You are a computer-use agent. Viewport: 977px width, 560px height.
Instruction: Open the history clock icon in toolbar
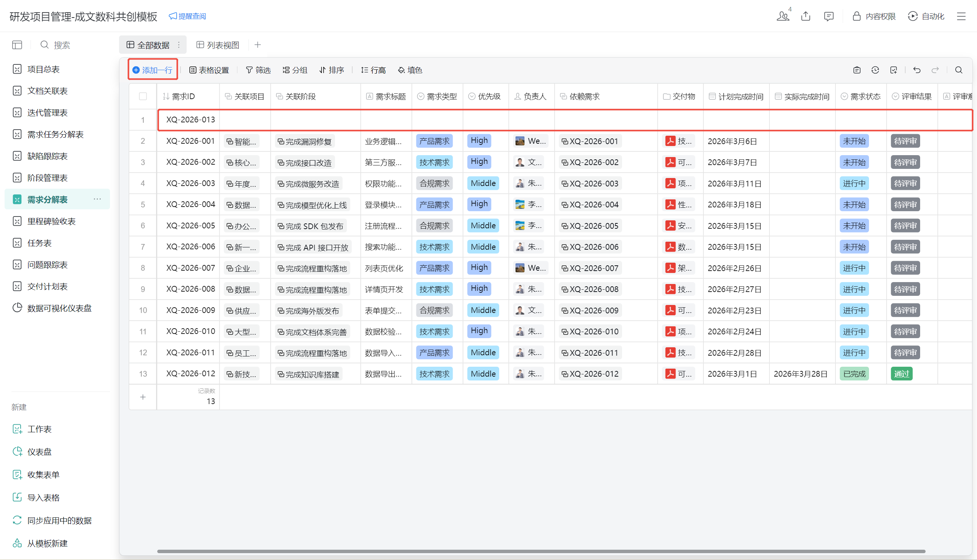[x=875, y=70]
